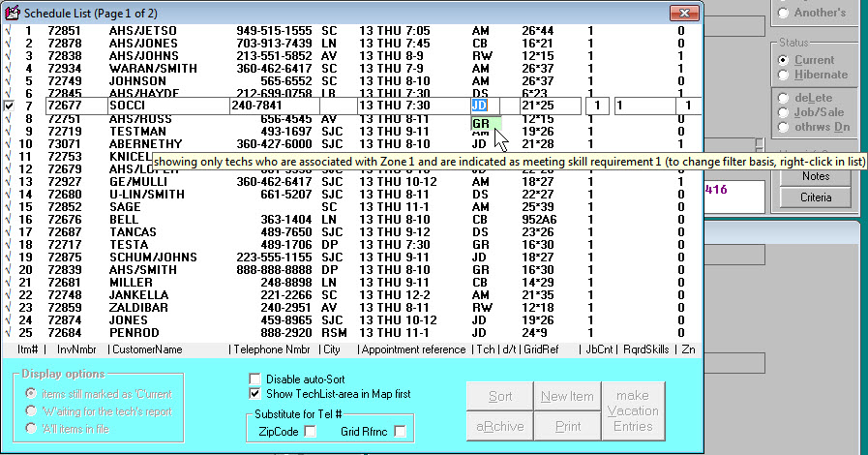
Task: Toggle the checkbox on row 7 SOCCI
Action: [x=9, y=106]
